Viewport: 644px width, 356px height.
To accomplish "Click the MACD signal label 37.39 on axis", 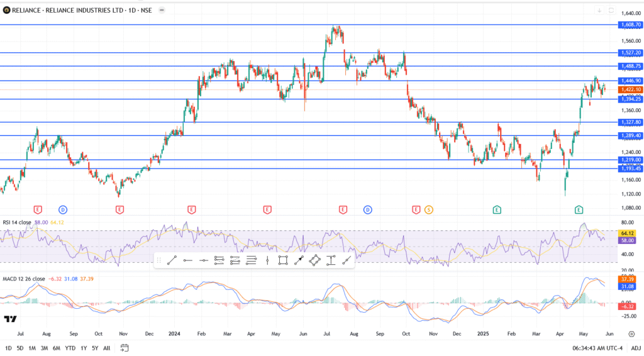I will 627,279.
